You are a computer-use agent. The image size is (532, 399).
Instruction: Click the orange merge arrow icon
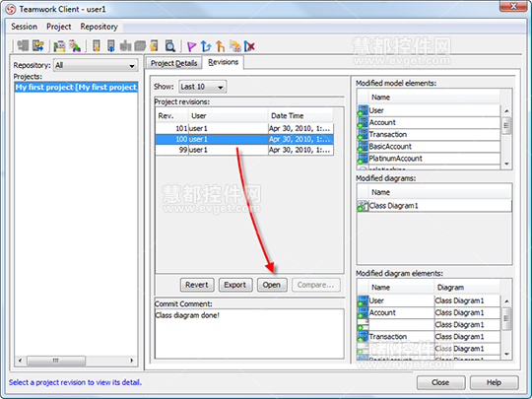221,45
